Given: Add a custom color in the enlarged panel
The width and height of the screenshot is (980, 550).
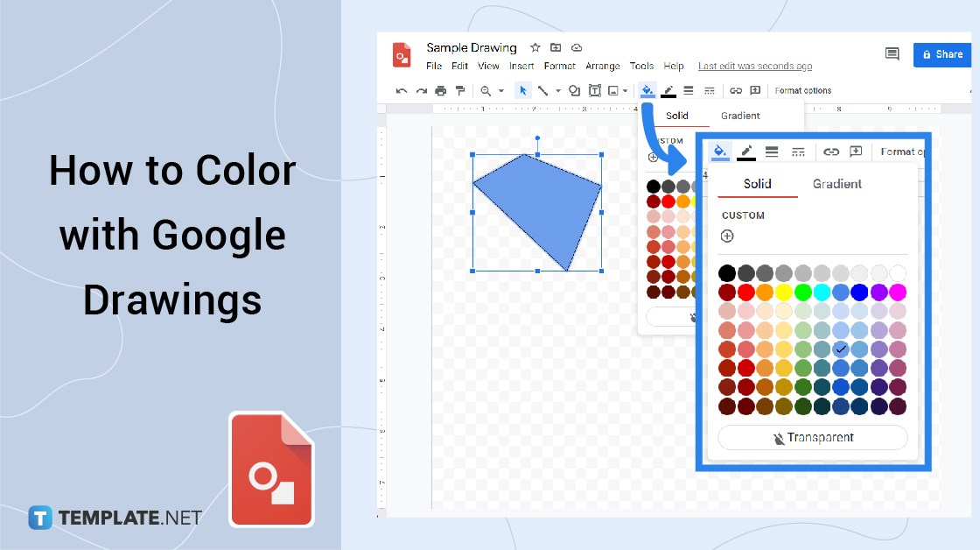Looking at the screenshot, I should point(727,236).
